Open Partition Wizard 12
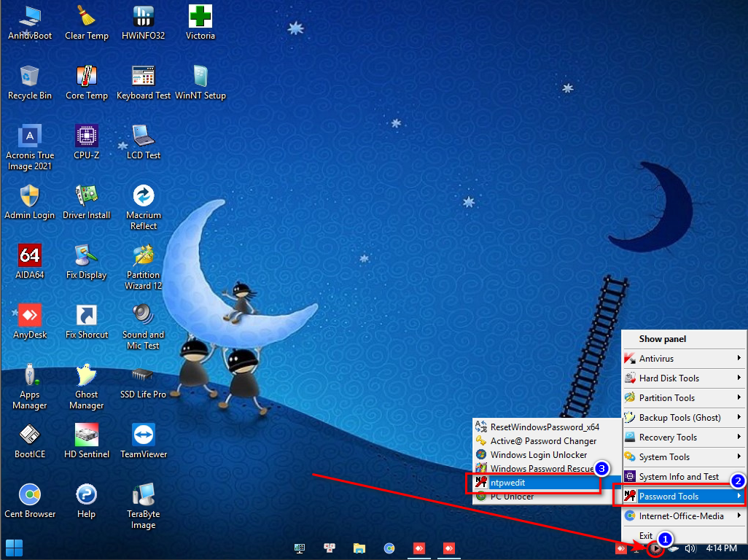Image resolution: width=748 pixels, height=560 pixels. 143,267
